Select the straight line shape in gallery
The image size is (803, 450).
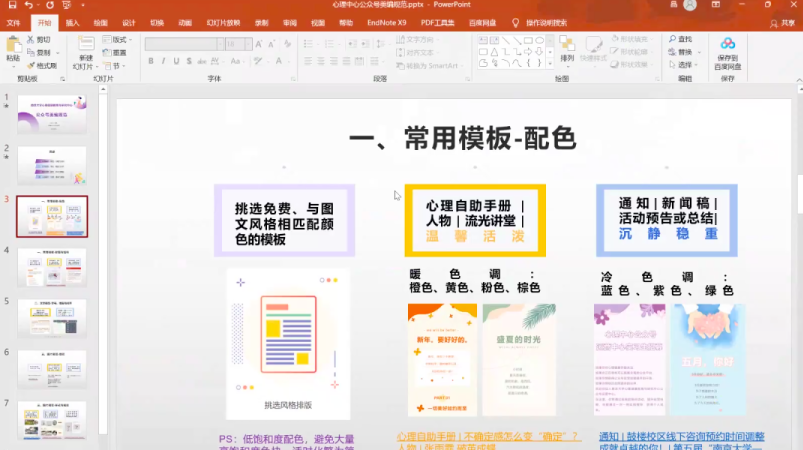coord(505,40)
